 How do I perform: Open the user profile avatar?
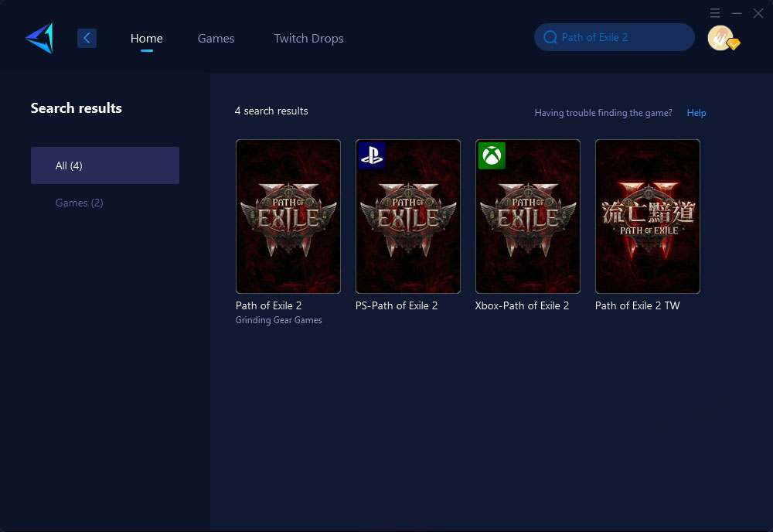click(x=720, y=38)
